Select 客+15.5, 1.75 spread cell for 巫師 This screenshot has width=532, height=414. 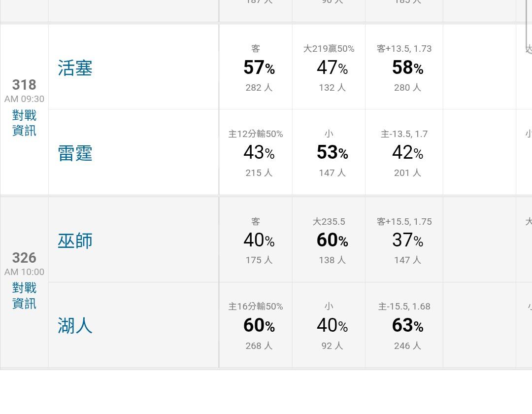coord(404,241)
